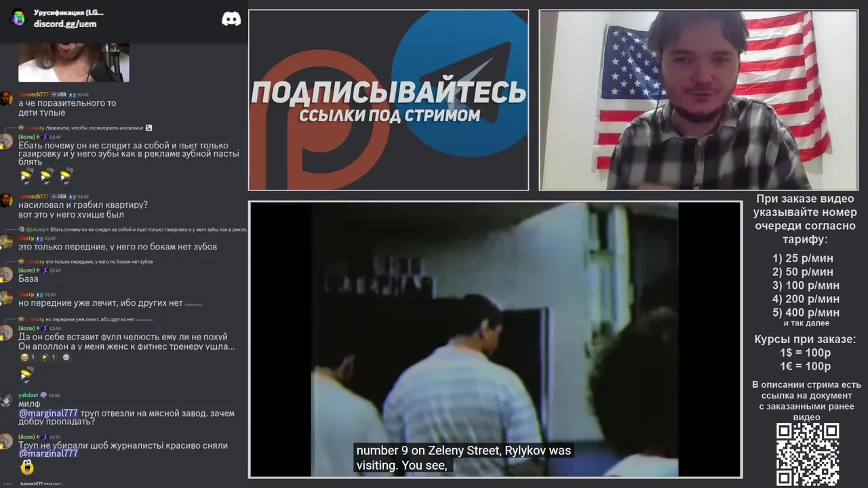
Task: Click the "ПОДПИСЫВАЙТЕСЬ" subscribe banner
Action: 389,93
